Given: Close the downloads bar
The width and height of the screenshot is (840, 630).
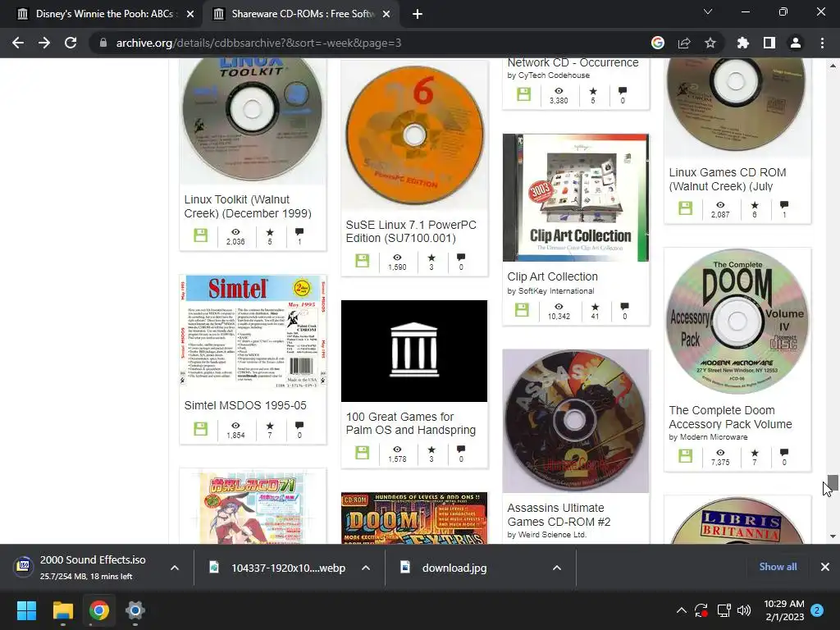Looking at the screenshot, I should pos(825,567).
